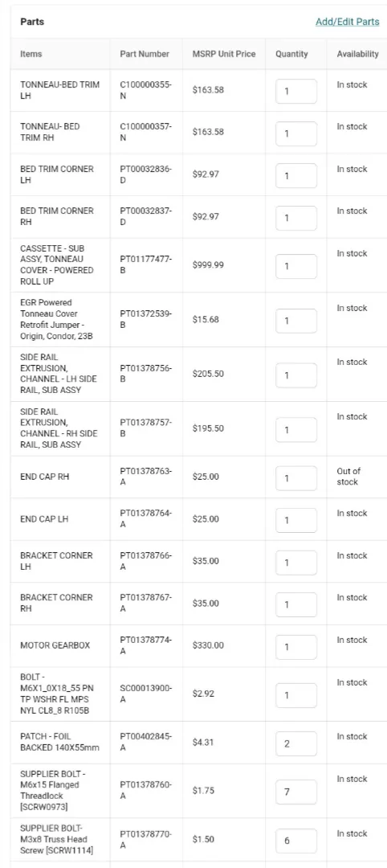This screenshot has height=868, width=387.
Task: Click quantity box for BRACKET CORNER LH
Action: (x=296, y=563)
